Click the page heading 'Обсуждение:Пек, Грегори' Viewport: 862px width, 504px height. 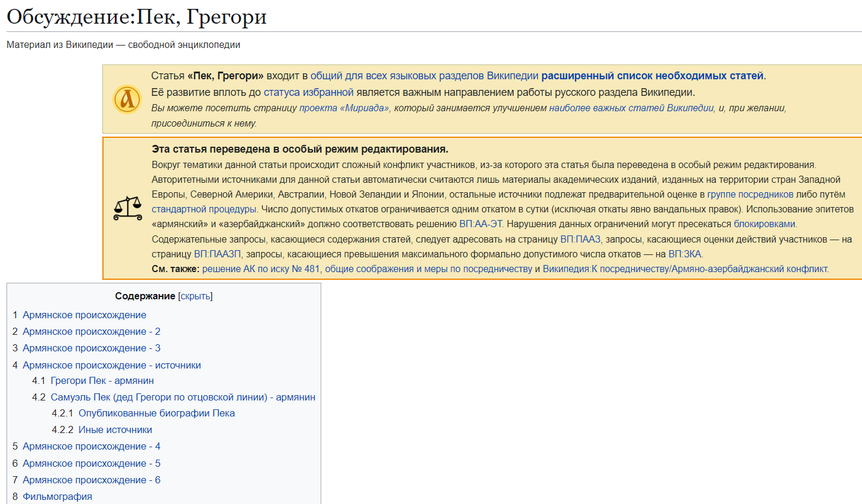pyautogui.click(x=137, y=17)
